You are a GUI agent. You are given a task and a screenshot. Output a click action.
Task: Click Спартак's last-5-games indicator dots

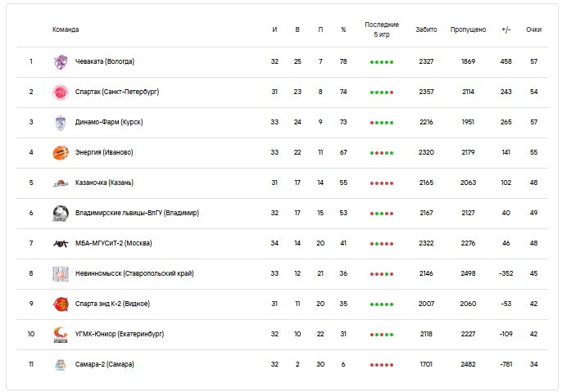[382, 92]
